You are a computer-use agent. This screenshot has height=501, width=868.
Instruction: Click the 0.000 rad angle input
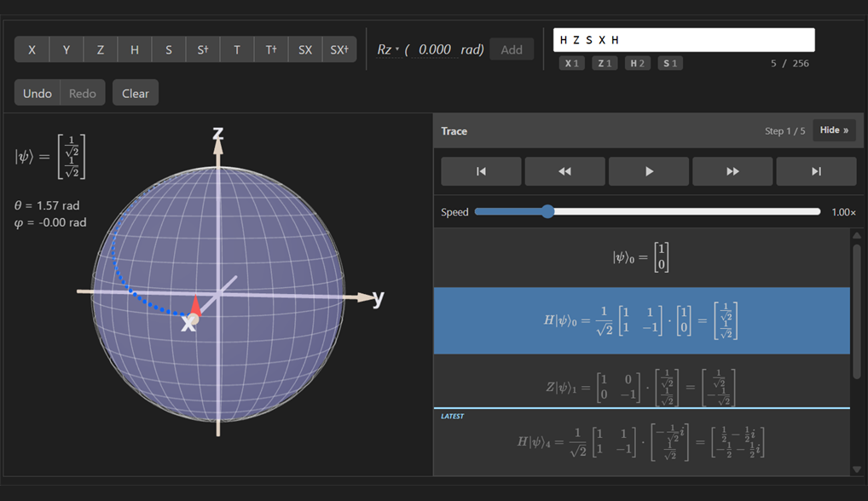(x=435, y=49)
